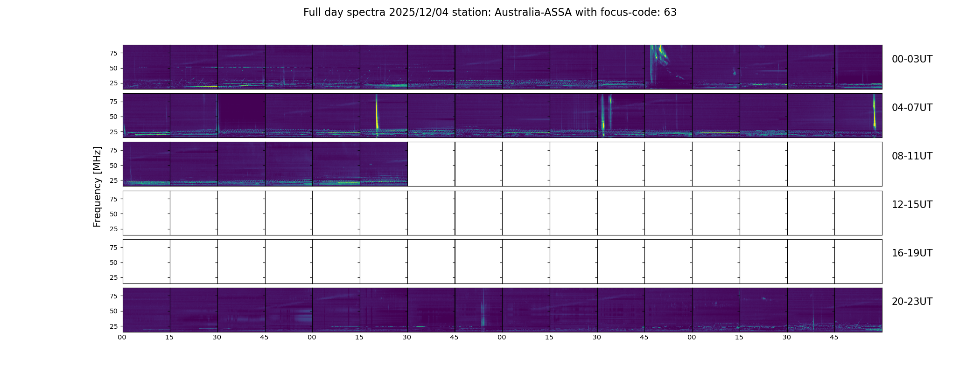The height and width of the screenshot is (373, 980).
Task: Click the 75 MHz tick of the 04-07UT row
Action: click(x=113, y=102)
